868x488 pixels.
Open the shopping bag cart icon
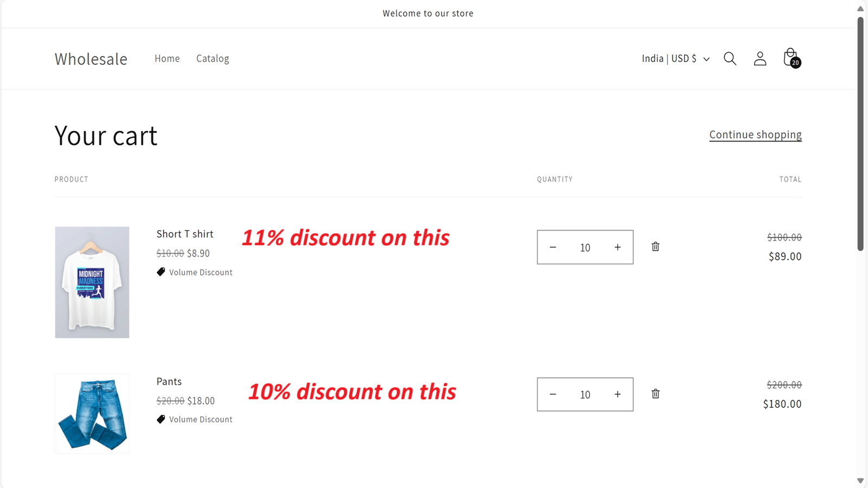tap(792, 58)
